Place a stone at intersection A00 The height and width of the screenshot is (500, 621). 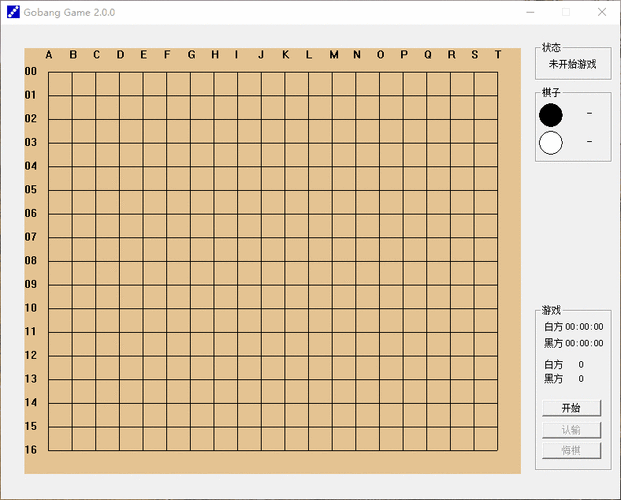(49, 72)
